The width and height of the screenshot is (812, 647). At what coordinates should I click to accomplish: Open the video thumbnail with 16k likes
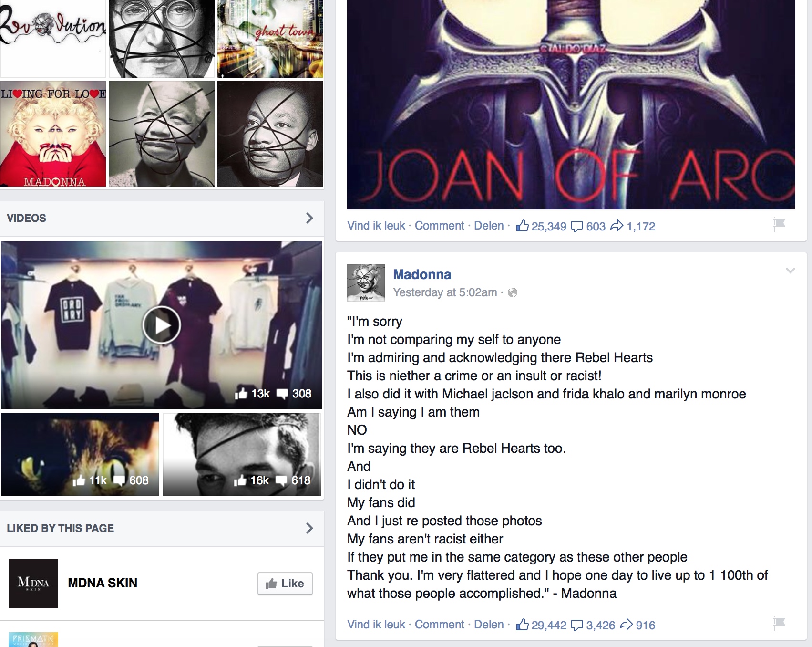[242, 454]
